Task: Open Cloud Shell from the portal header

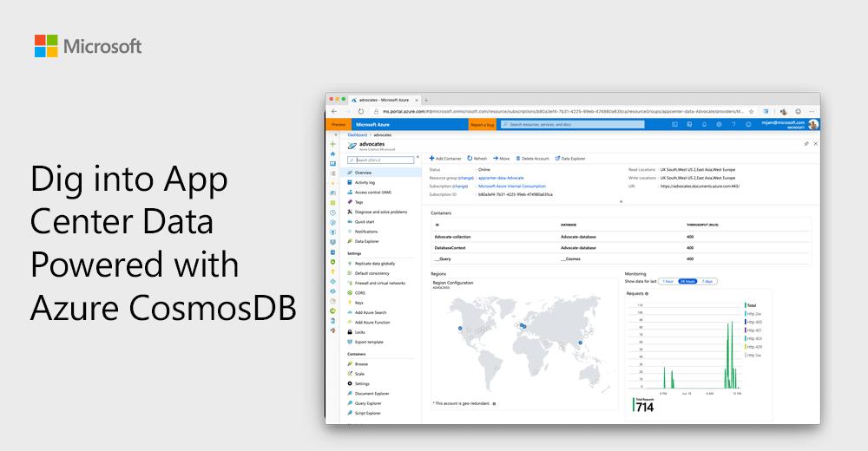Action: 674,125
